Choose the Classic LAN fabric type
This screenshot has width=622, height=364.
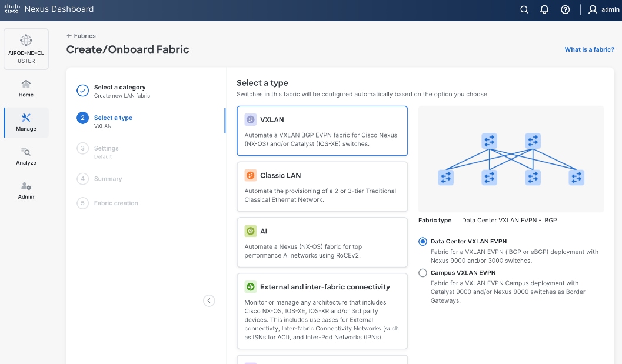(x=322, y=186)
